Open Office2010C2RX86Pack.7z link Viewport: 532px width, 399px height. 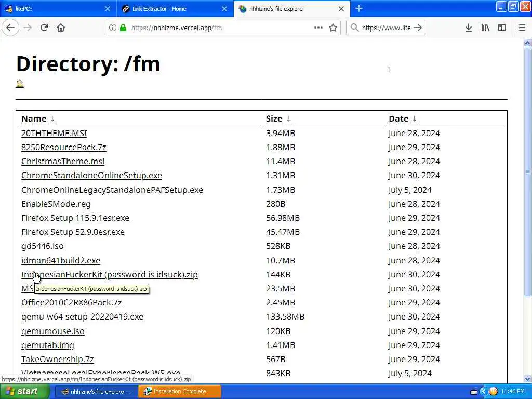tap(72, 303)
